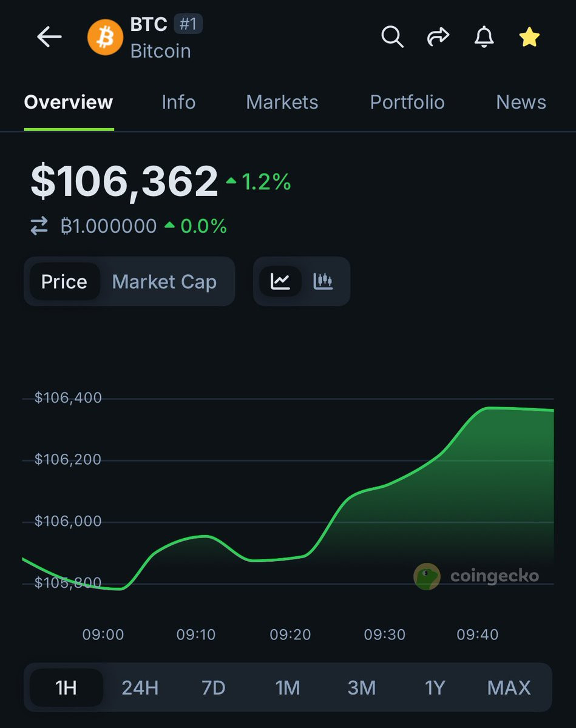Tap the back arrow icon
Image resolution: width=576 pixels, height=728 pixels.
pos(49,37)
